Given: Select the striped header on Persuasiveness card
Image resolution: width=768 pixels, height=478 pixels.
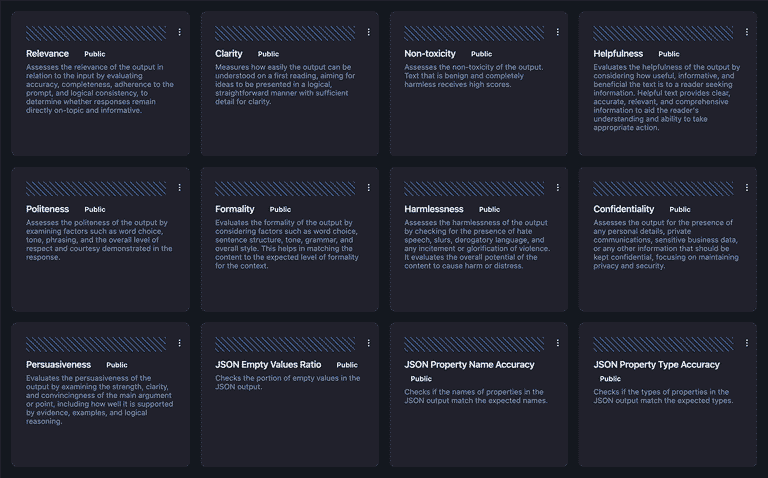Looking at the screenshot, I should tap(96, 343).
